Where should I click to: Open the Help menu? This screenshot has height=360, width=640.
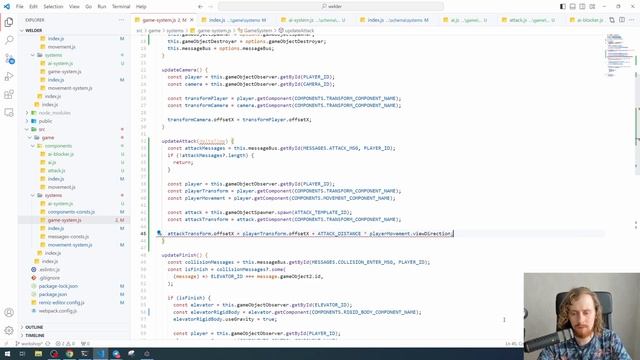coord(141,7)
